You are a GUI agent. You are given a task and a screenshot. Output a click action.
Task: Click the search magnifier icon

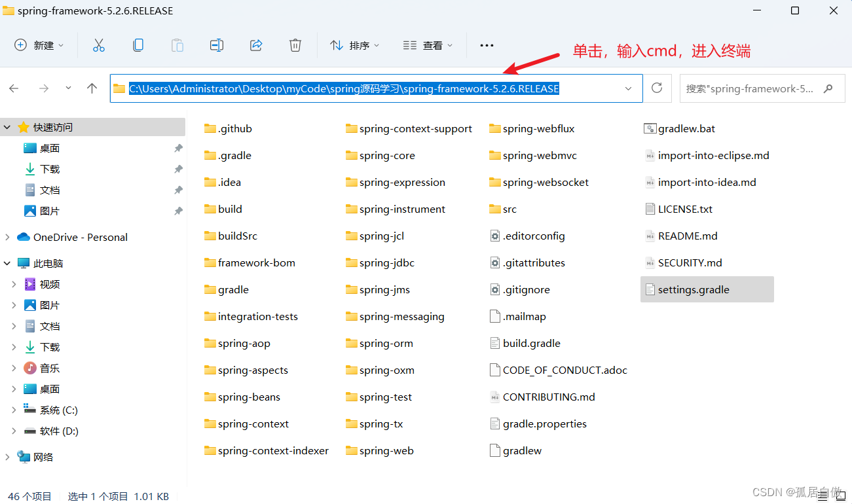[829, 88]
